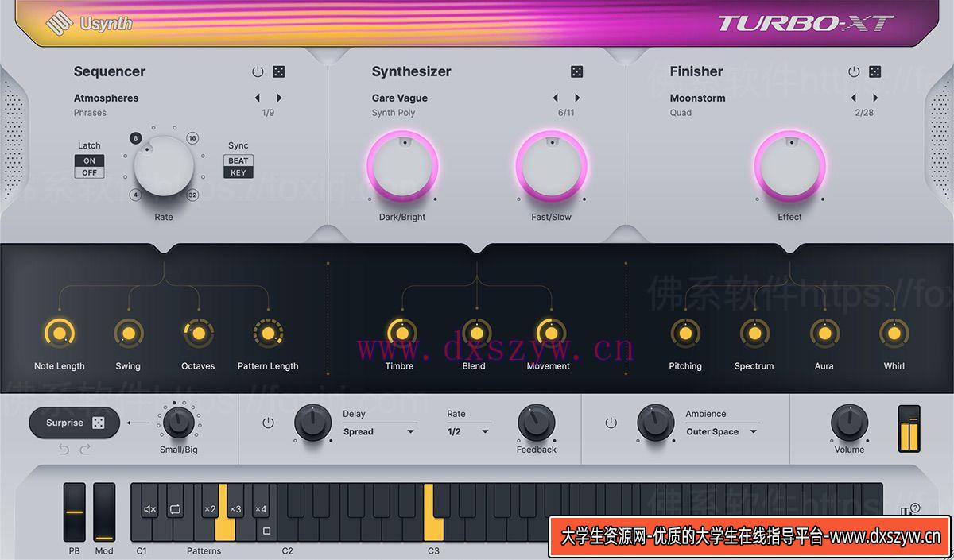The height and width of the screenshot is (560, 954).
Task: Toggle the Ambience power button
Action: tap(611, 423)
